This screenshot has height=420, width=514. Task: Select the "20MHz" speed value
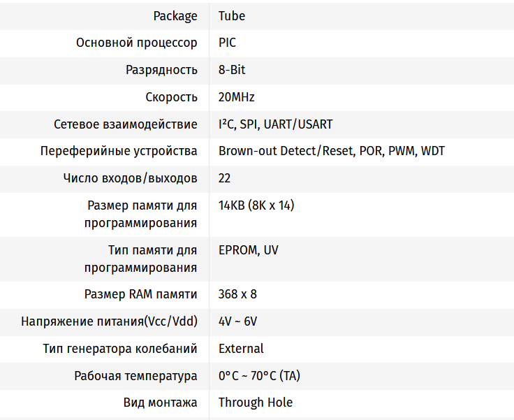[237, 97]
